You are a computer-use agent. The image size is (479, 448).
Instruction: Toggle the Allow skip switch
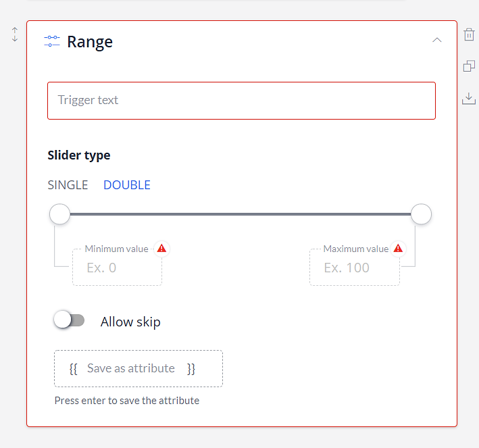pos(69,320)
